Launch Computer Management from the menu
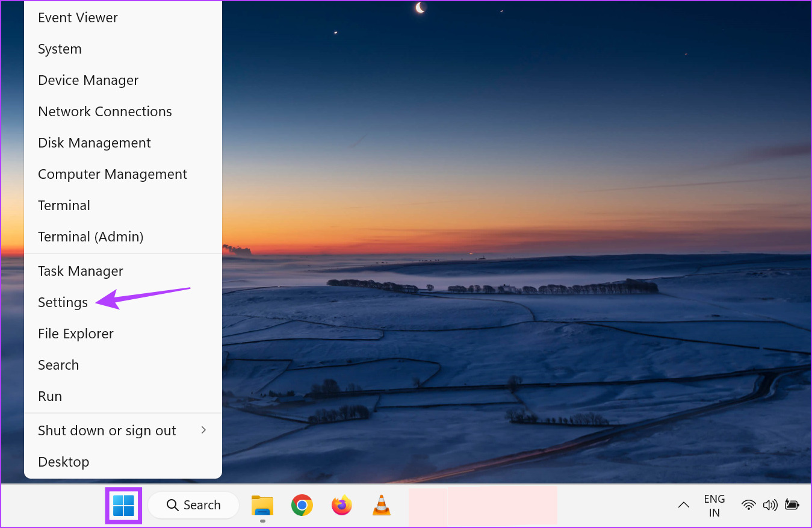 coord(123,174)
